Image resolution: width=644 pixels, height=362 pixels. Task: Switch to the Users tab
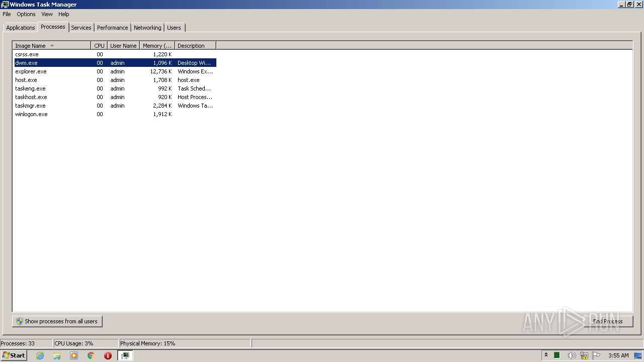tap(174, 28)
